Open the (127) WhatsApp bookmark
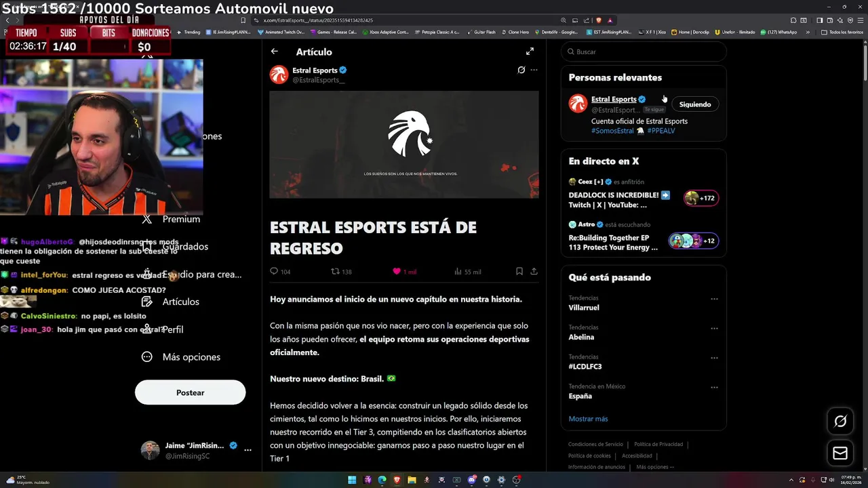Viewport: 868px width, 488px height. [x=778, y=32]
